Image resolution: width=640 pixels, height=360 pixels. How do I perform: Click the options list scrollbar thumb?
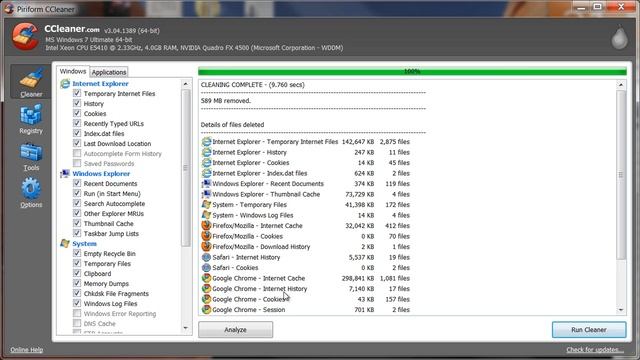click(186, 168)
